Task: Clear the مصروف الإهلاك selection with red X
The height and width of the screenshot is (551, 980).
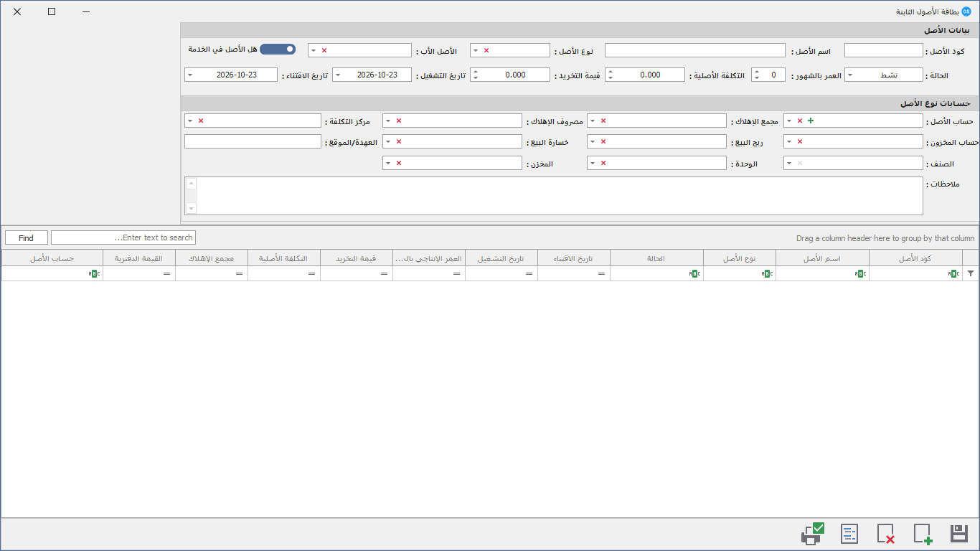Action: pos(399,121)
